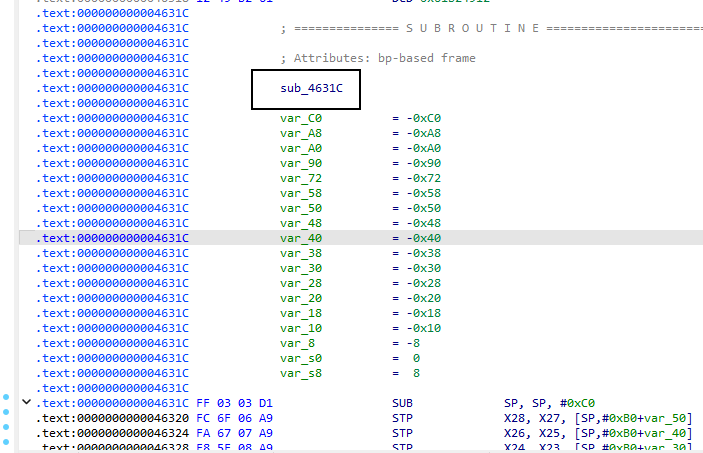703x453 pixels.
Task: Toggle breakpoint dot at address 46324
Action: (6, 427)
